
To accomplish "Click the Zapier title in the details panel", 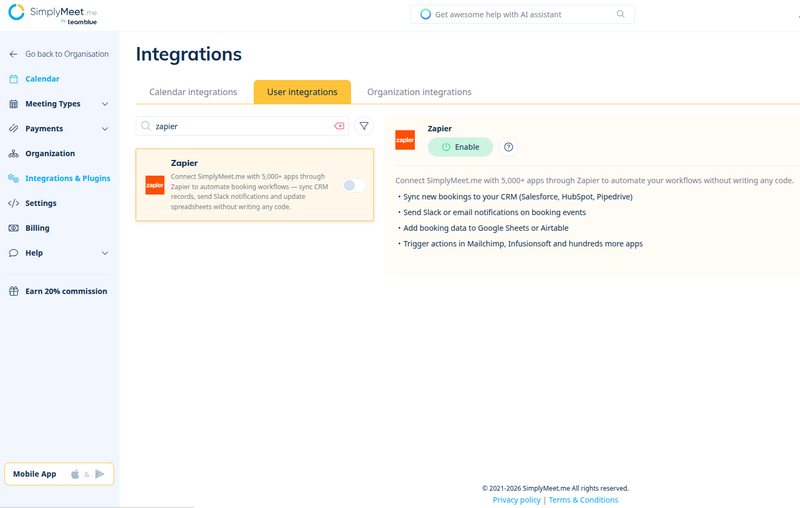I will [440, 129].
